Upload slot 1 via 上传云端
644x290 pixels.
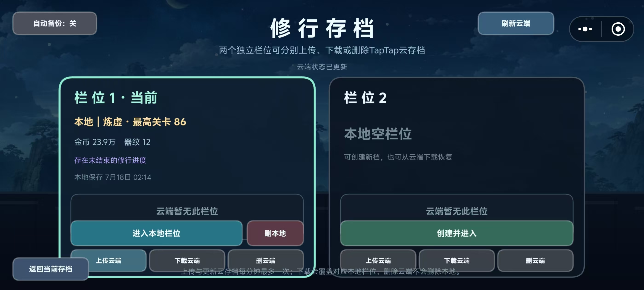[x=109, y=261]
